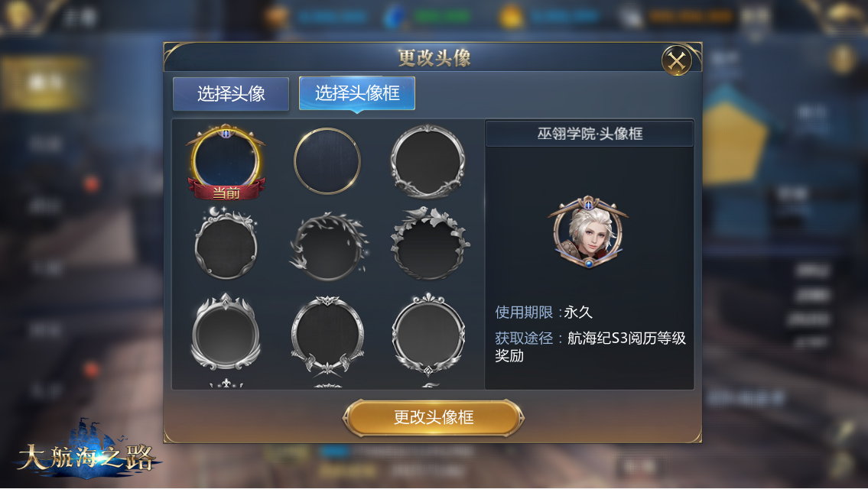Viewport: 868px width, 489px height.
Task: Select the current gold winged avatar frame
Action: [226, 161]
